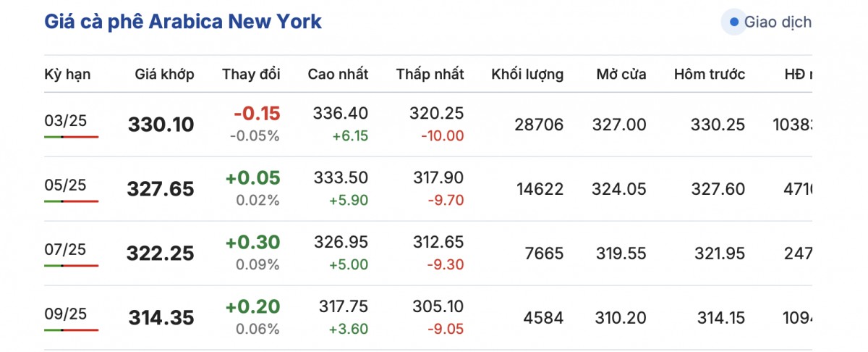Select the Hôm trước column header
Screen dimensions: 868x352
(x=709, y=74)
